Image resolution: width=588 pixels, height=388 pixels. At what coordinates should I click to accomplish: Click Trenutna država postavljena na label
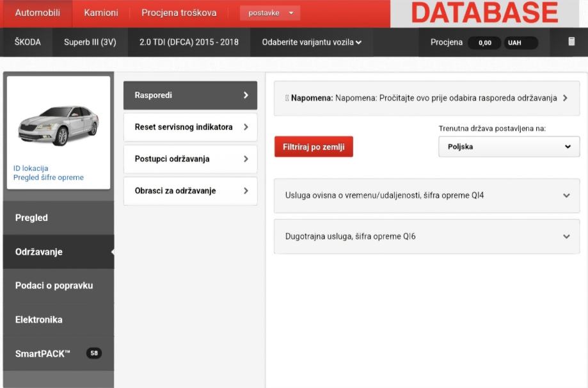pyautogui.click(x=492, y=128)
